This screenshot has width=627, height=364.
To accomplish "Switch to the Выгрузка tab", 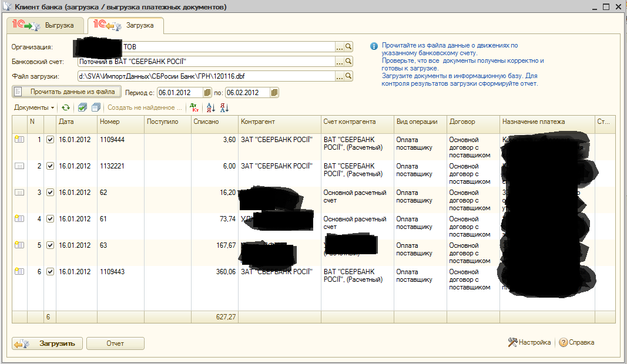I will tap(47, 26).
